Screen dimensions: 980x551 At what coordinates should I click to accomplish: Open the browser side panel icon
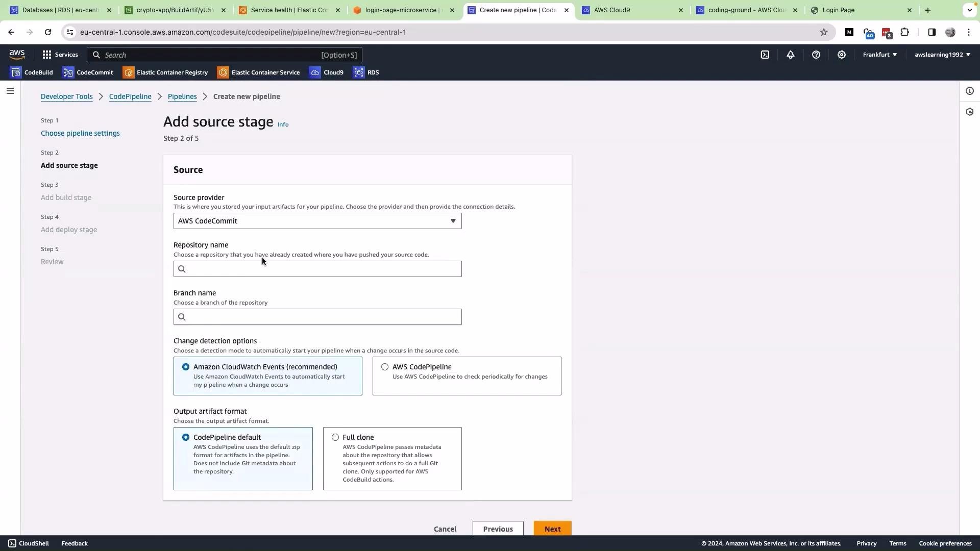[x=932, y=32]
